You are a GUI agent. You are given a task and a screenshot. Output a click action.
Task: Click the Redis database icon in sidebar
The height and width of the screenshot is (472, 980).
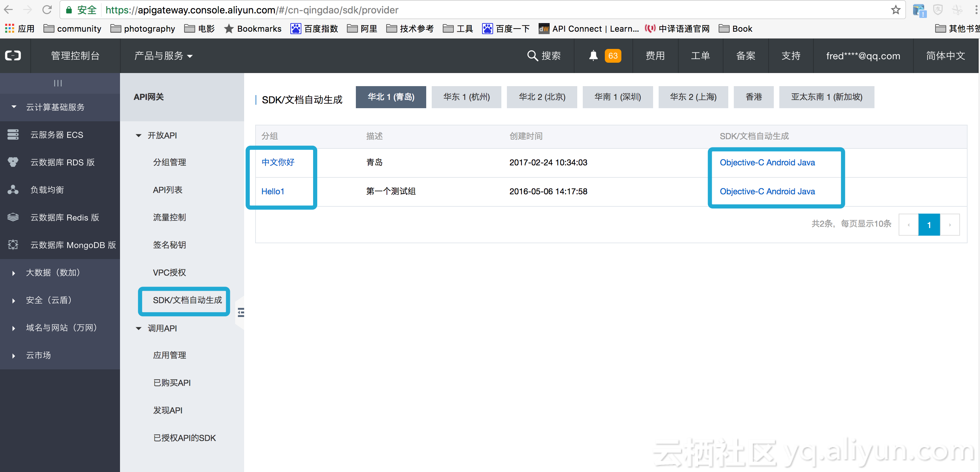(13, 217)
